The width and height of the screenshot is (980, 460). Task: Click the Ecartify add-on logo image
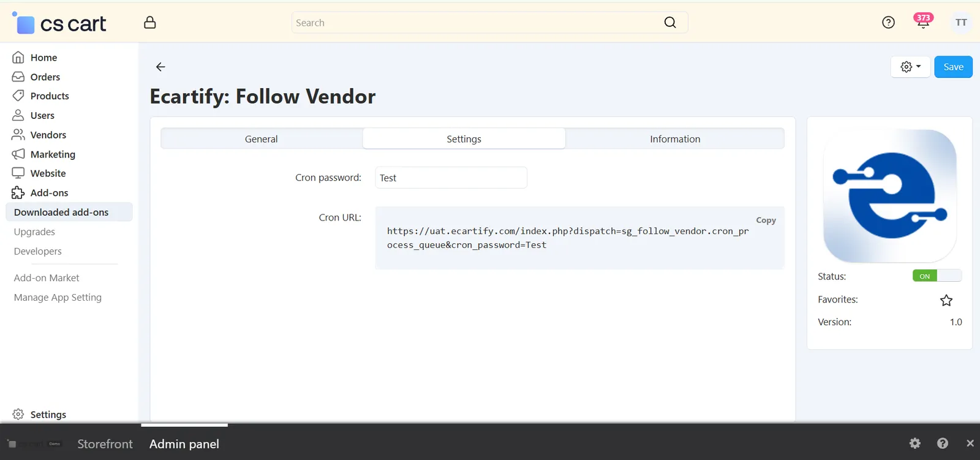[890, 196]
